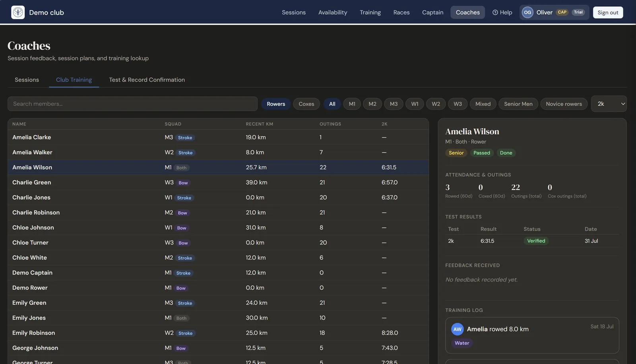Viewport: 636px width, 364px height.
Task: Click the Passed badge
Action: tap(482, 153)
